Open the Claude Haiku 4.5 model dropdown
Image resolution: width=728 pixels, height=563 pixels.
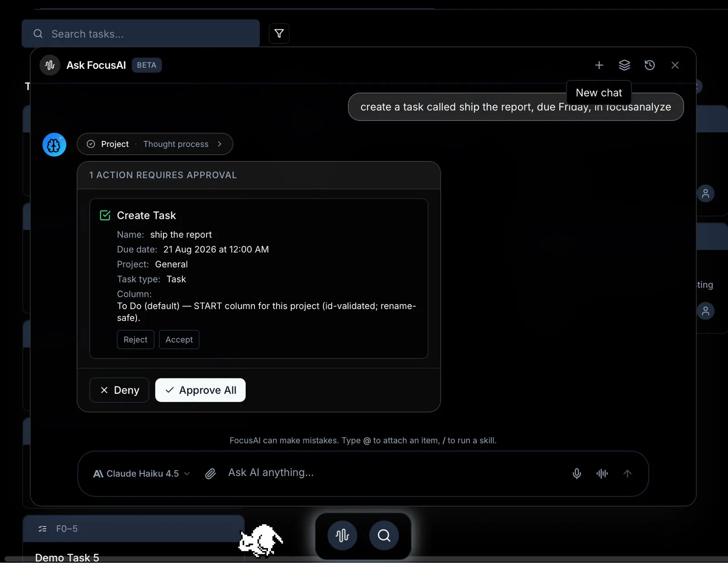click(x=142, y=474)
